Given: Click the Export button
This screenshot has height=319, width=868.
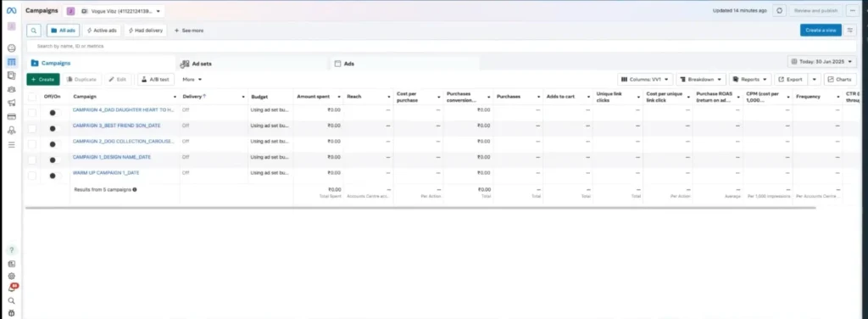Looking at the screenshot, I should tap(791, 79).
